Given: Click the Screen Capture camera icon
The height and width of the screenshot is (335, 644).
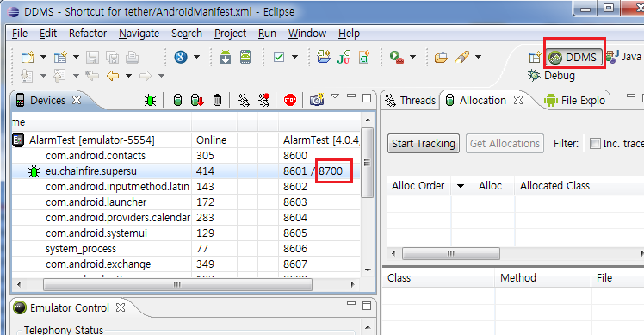Looking at the screenshot, I should (317, 100).
